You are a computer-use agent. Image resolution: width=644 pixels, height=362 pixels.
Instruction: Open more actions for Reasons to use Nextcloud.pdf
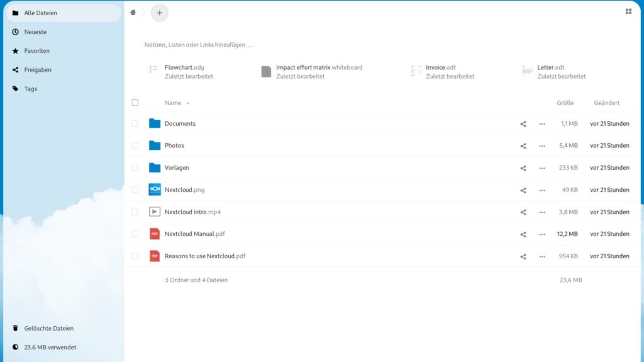(542, 256)
